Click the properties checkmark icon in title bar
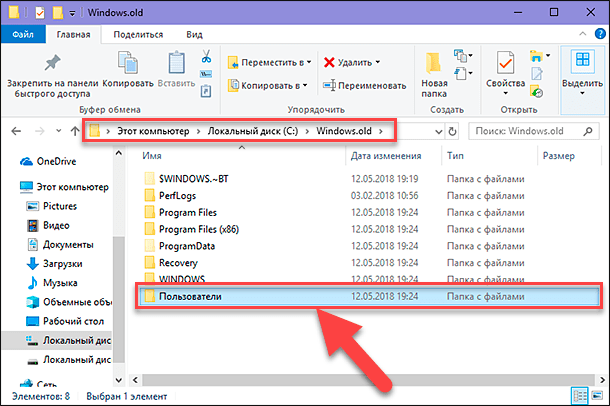Viewport: 610px width, 406px height. tap(40, 13)
